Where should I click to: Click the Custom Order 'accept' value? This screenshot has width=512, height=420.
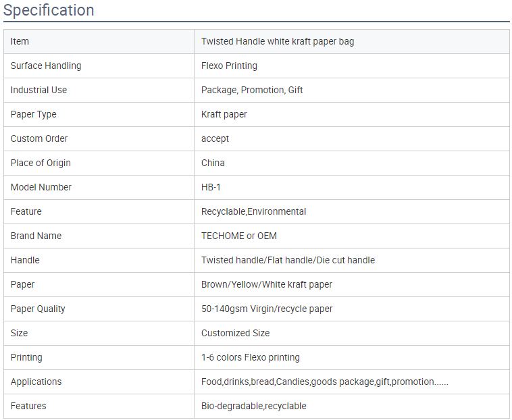point(215,138)
